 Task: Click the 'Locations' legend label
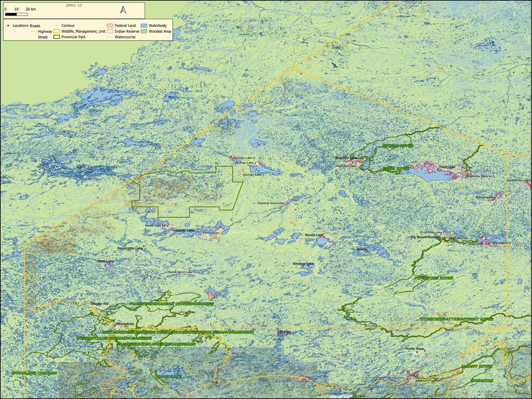pos(20,25)
